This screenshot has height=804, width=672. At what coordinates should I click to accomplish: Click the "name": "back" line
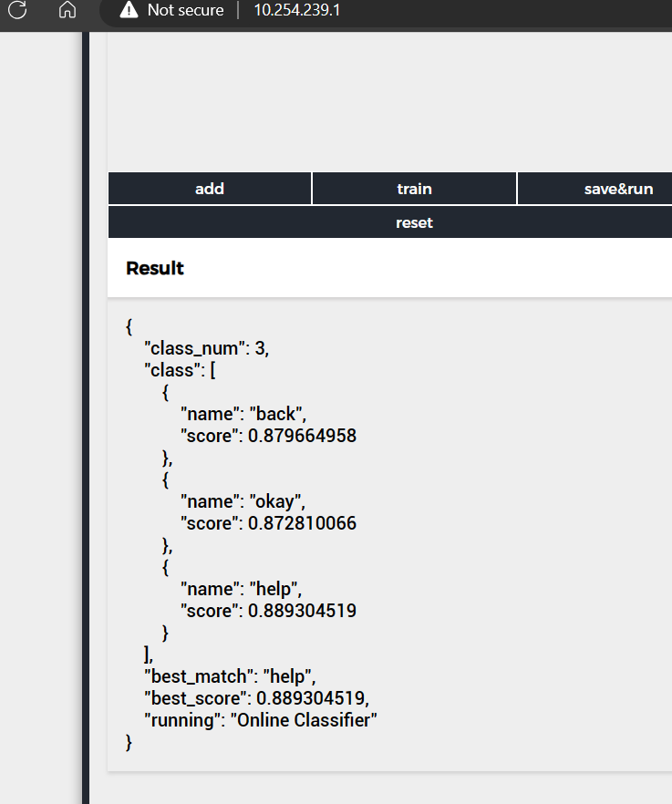(243, 414)
